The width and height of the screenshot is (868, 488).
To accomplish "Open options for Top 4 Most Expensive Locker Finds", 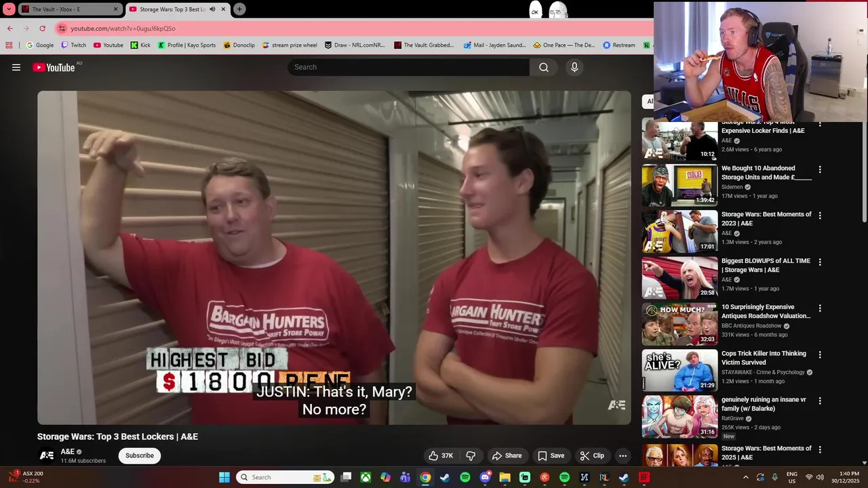I will point(820,124).
